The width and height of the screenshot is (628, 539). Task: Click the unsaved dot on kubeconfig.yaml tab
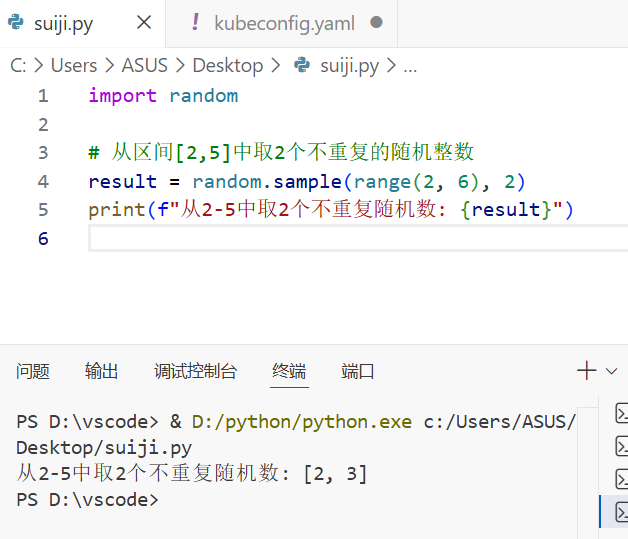[376, 23]
